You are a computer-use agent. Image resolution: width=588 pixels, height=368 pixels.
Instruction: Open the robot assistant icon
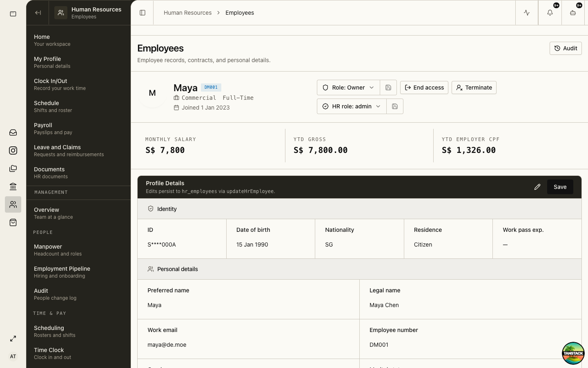573,13
